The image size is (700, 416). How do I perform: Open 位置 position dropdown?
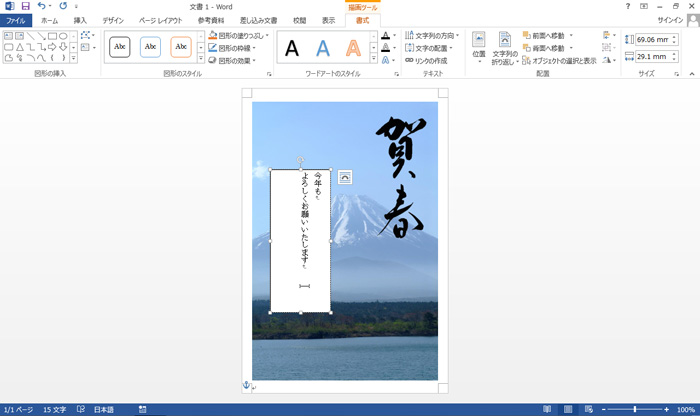click(x=479, y=48)
